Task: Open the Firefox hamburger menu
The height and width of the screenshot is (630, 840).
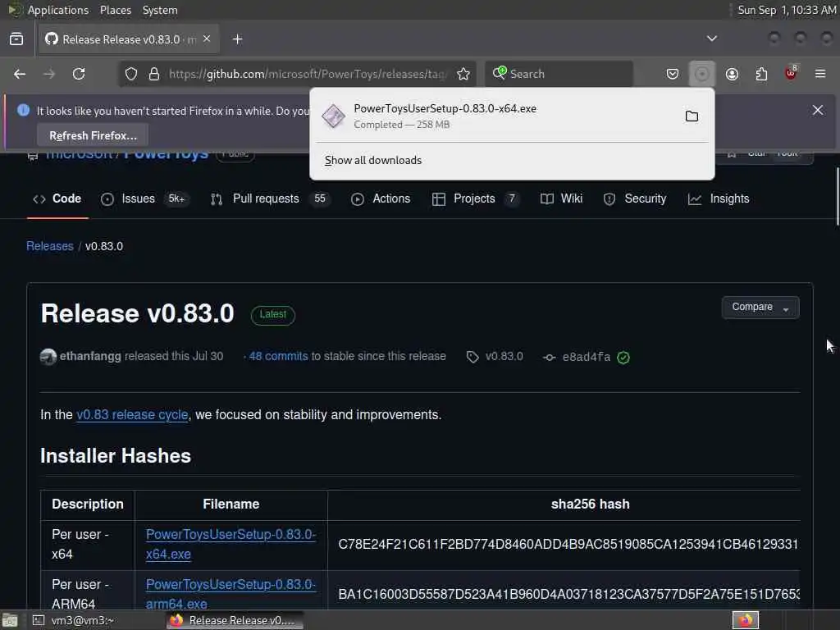Action: tap(820, 74)
